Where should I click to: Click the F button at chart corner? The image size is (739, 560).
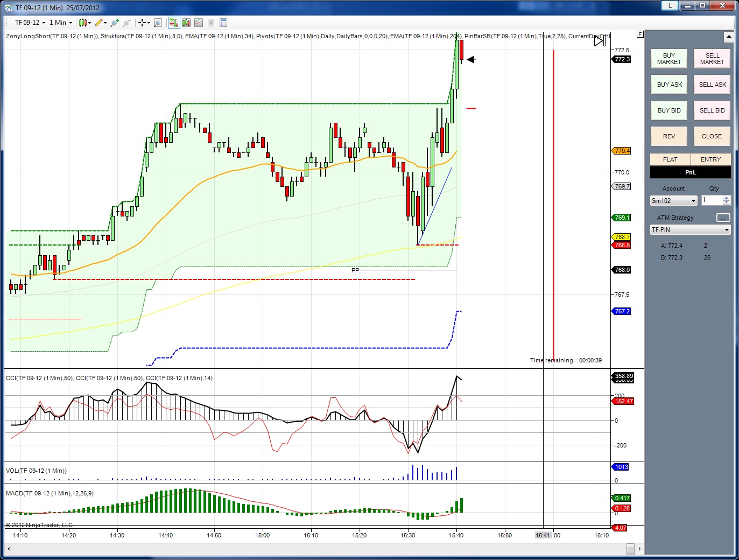click(x=640, y=34)
